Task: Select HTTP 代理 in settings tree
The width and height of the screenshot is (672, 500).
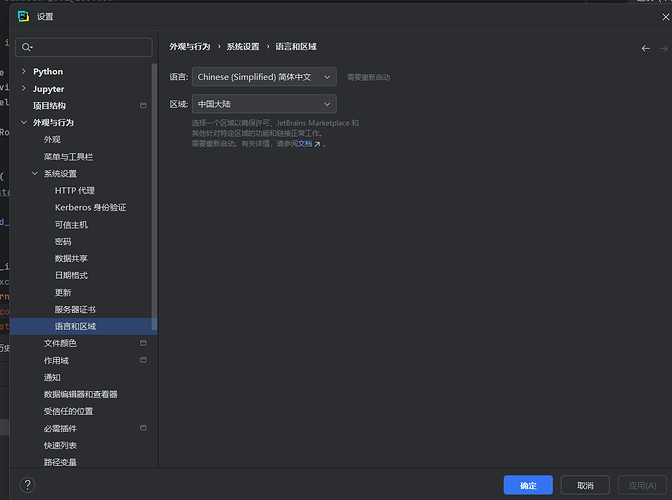Action: pyautogui.click(x=75, y=191)
